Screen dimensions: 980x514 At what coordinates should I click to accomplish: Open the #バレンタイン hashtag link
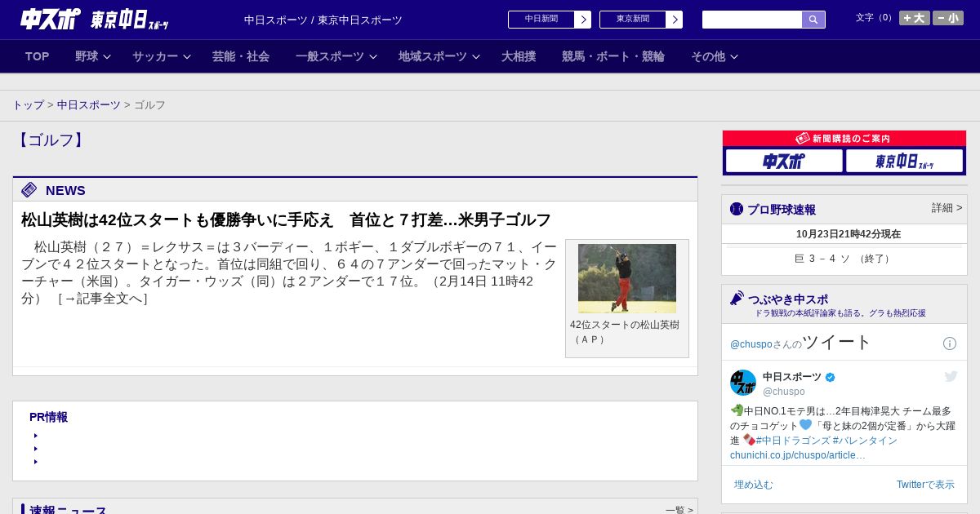coord(865,441)
